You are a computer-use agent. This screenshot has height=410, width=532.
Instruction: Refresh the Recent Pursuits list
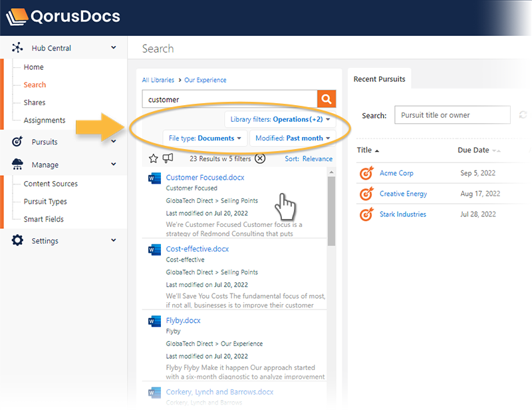[523, 115]
